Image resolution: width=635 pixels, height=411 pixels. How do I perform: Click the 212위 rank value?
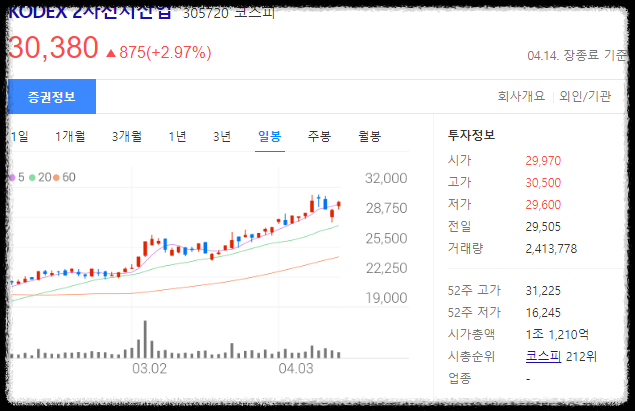click(581, 356)
